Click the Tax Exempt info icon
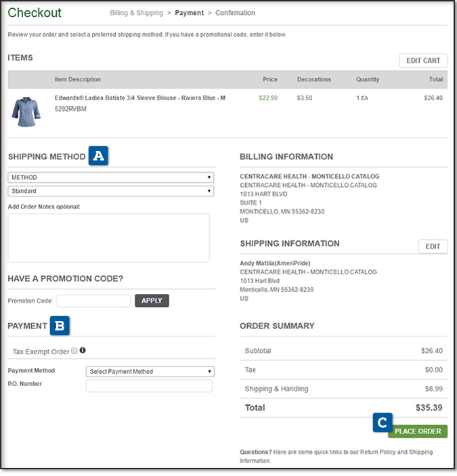The width and height of the screenshot is (457, 476). [83, 351]
